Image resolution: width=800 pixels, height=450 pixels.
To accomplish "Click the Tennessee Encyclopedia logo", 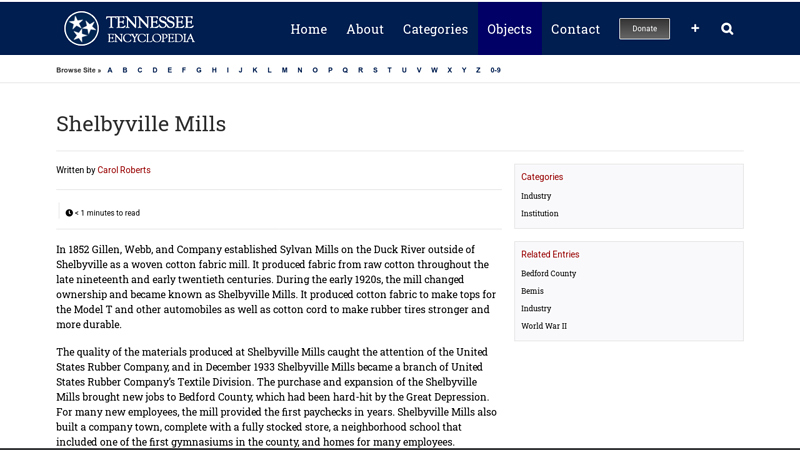I will point(129,28).
